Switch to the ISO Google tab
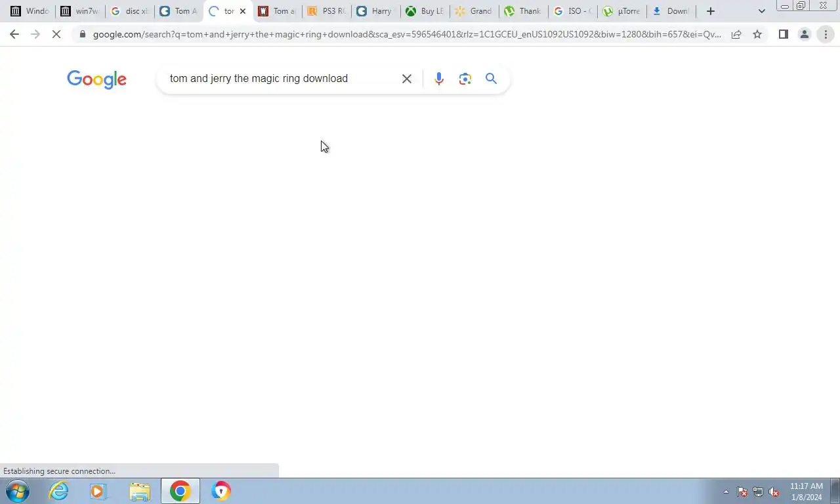 (x=572, y=11)
